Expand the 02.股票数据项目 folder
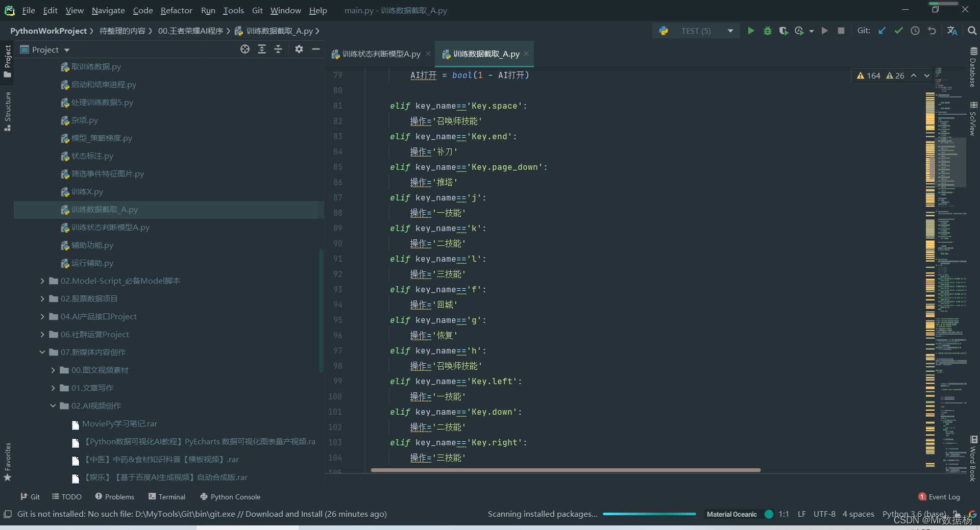 42,298
